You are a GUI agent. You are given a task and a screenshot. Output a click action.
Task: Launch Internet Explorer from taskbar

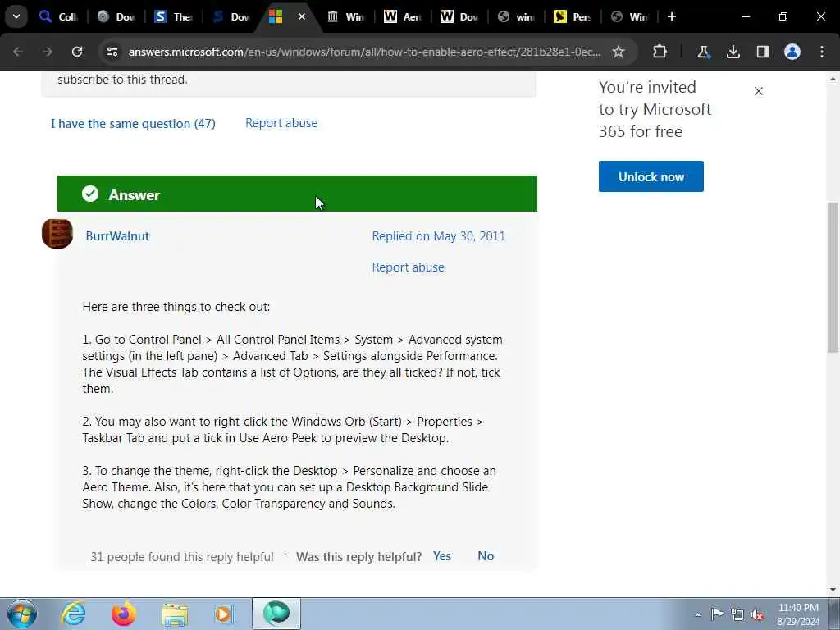pyautogui.click(x=73, y=614)
